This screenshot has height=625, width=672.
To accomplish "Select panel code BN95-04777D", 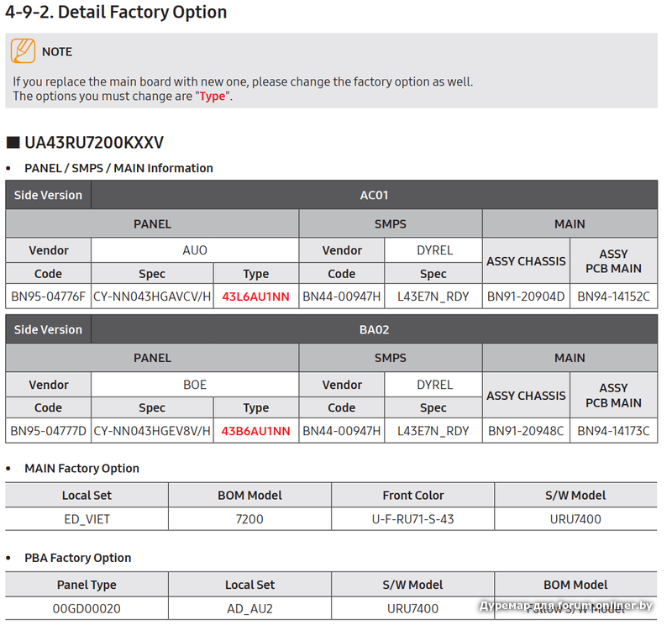I will 49,431.
